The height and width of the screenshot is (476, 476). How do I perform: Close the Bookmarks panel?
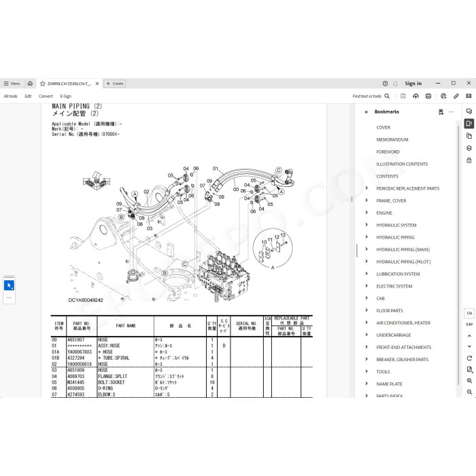click(366, 112)
